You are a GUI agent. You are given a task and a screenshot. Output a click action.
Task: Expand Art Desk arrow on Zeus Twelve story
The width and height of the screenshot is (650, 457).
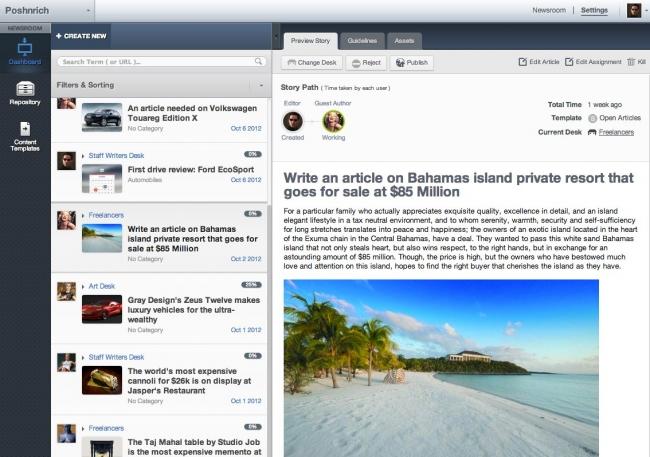click(83, 287)
